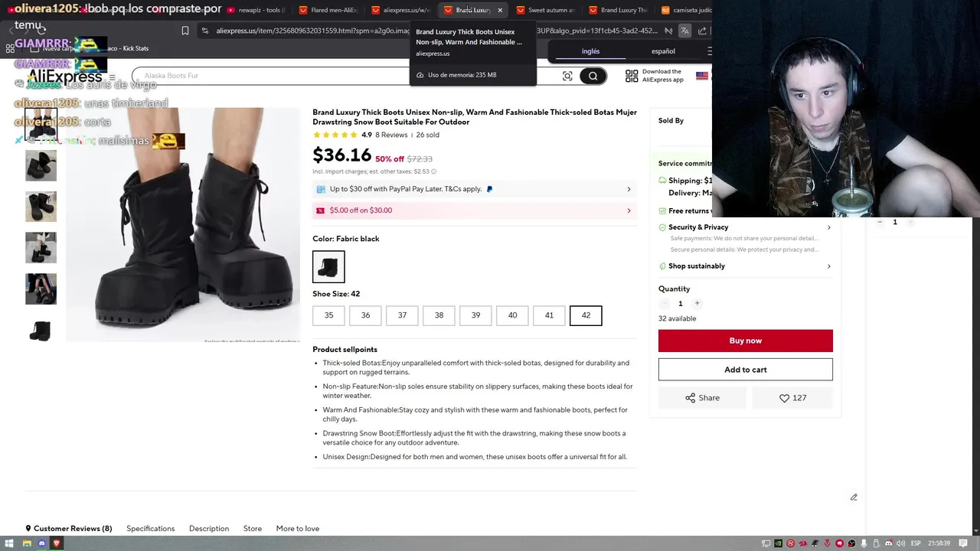Open File Explorer from taskbar

26,543
